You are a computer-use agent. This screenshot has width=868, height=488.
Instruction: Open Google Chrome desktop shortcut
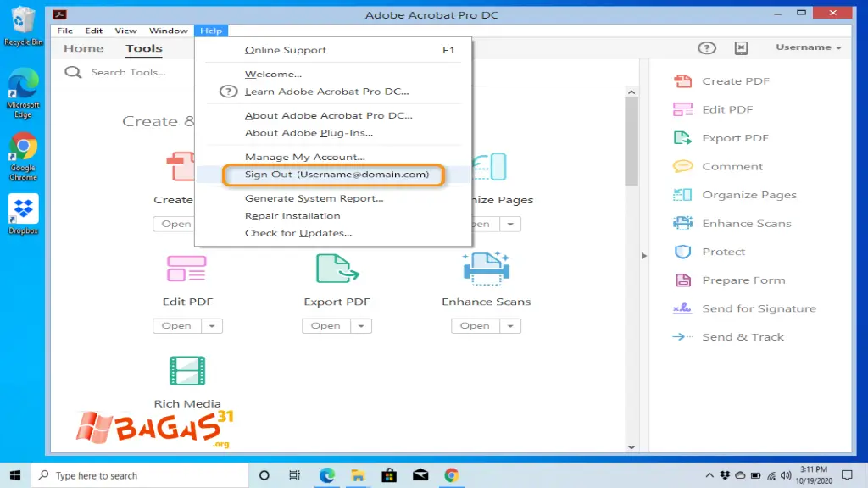(x=23, y=157)
